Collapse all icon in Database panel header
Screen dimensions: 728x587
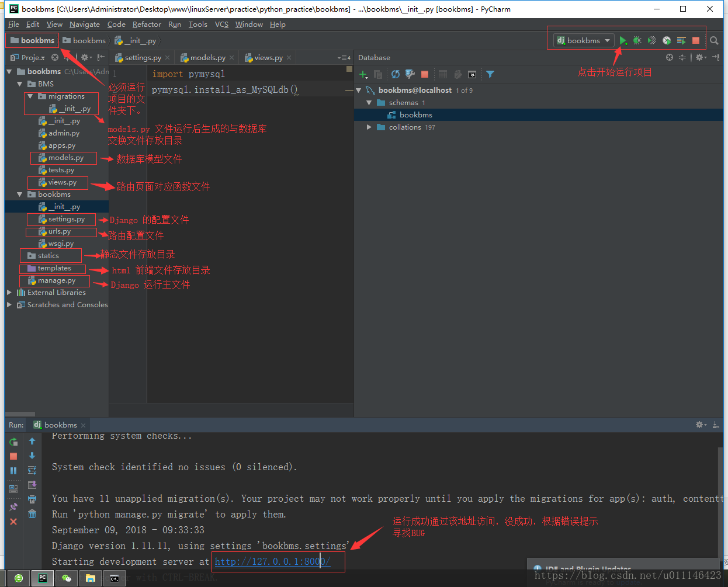pos(682,57)
